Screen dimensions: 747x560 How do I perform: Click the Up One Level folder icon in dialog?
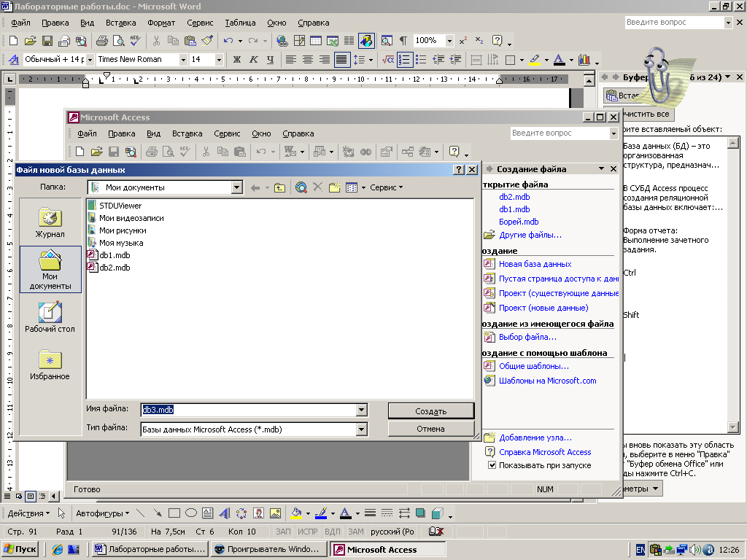pyautogui.click(x=279, y=187)
